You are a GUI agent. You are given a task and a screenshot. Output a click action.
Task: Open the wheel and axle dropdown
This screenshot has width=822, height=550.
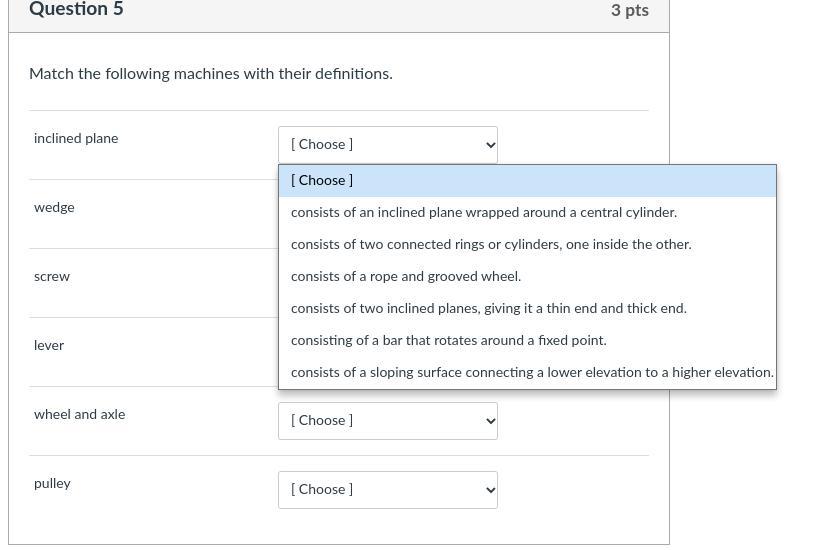(387, 421)
